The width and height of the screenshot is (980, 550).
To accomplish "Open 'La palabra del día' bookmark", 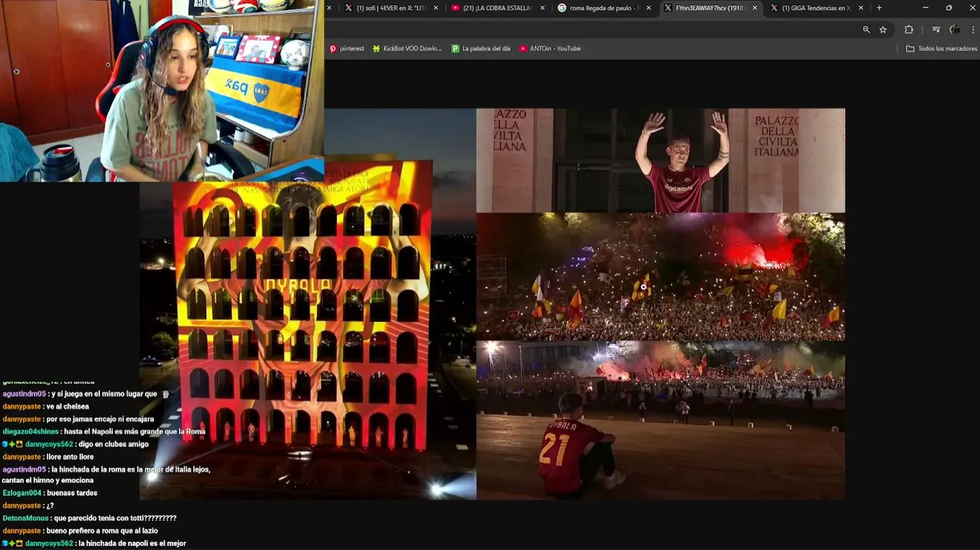I will click(481, 48).
